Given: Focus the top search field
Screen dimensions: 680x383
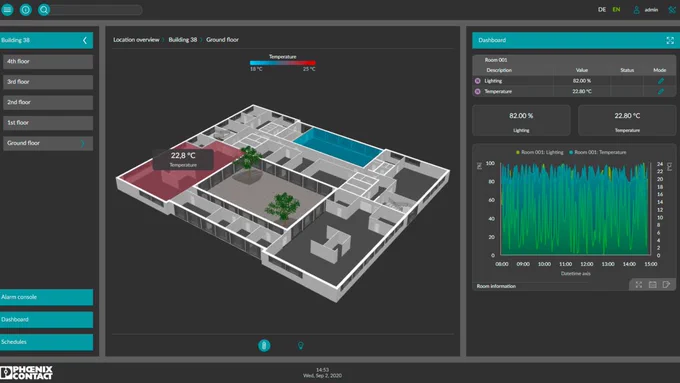Looking at the screenshot, I should coord(96,10).
